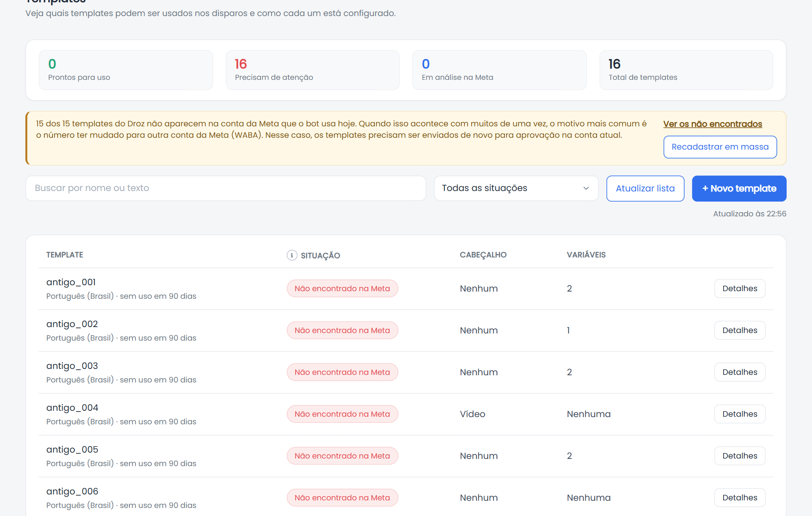Viewport: 812px width, 516px height.
Task: Select the Precisam de atenção card
Action: tap(313, 70)
